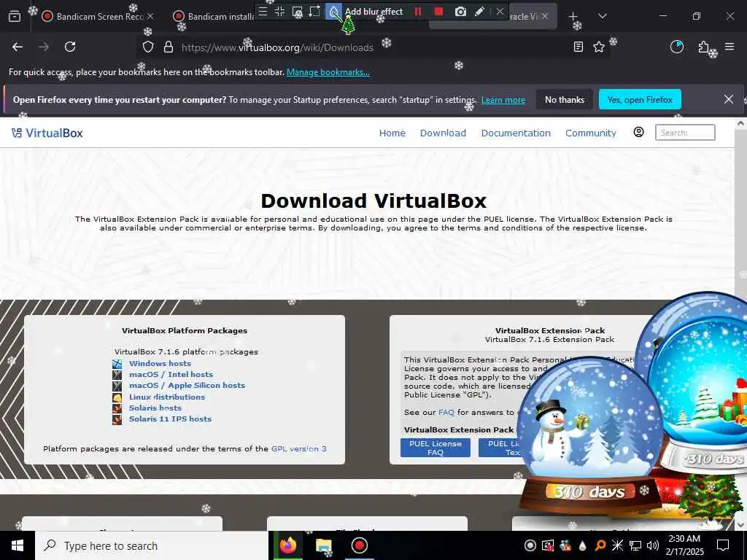Screen dimensions: 747x560
Task: Click Learn more in the startup notification
Action: [503, 100]
